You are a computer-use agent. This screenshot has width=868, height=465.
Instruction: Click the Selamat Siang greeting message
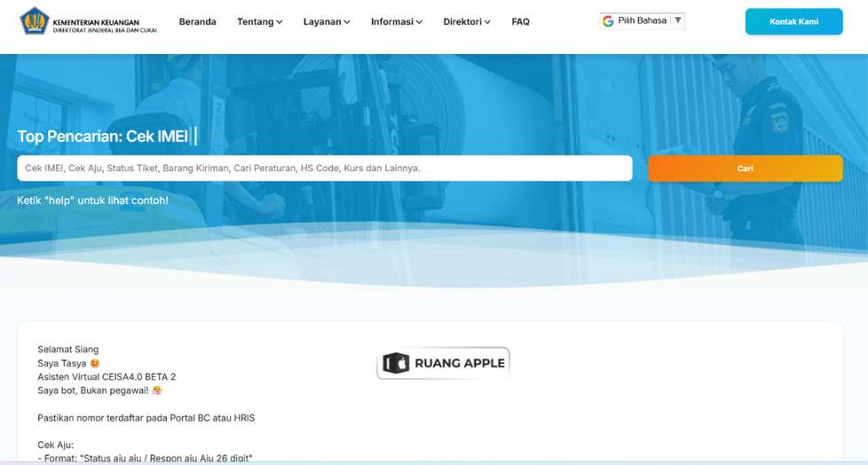[x=68, y=350]
